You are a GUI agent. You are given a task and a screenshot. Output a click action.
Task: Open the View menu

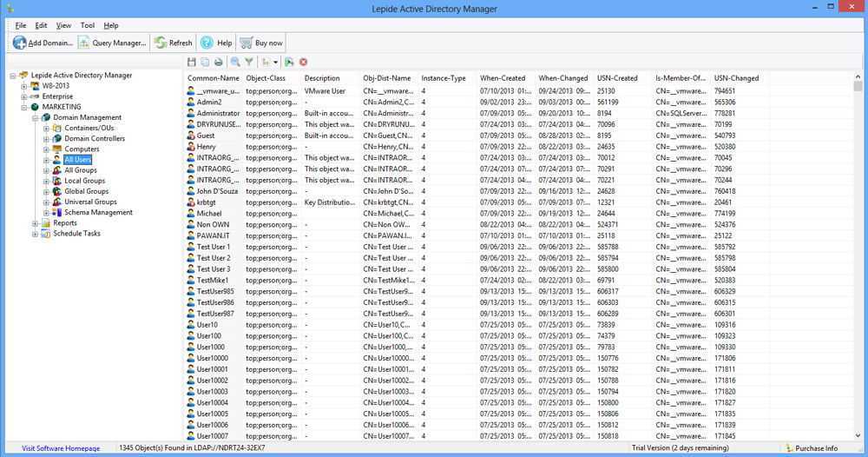(x=63, y=26)
